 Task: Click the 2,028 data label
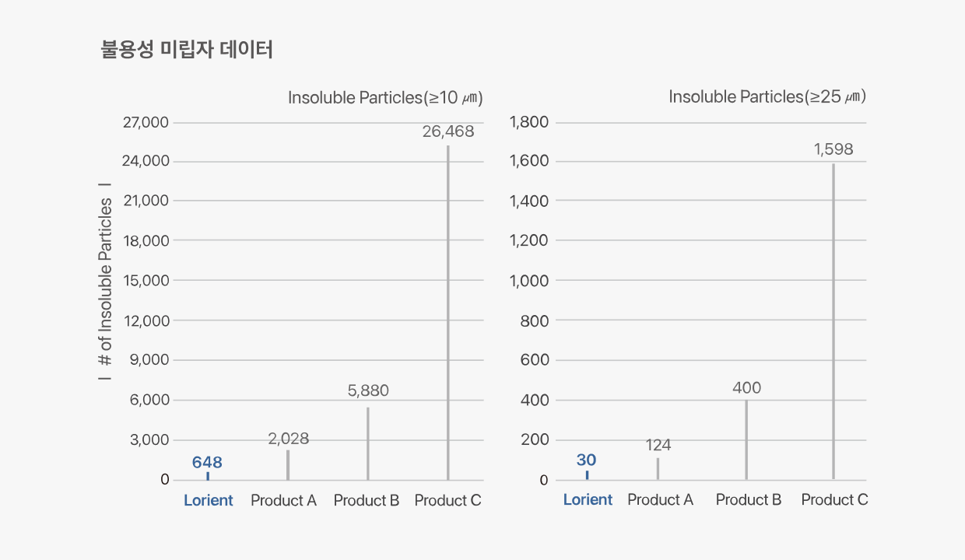click(x=288, y=439)
